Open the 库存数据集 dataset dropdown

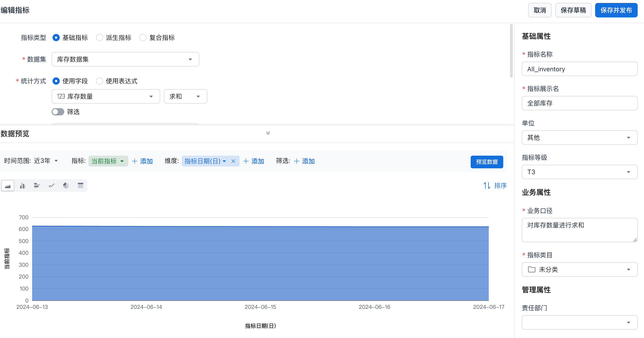125,59
